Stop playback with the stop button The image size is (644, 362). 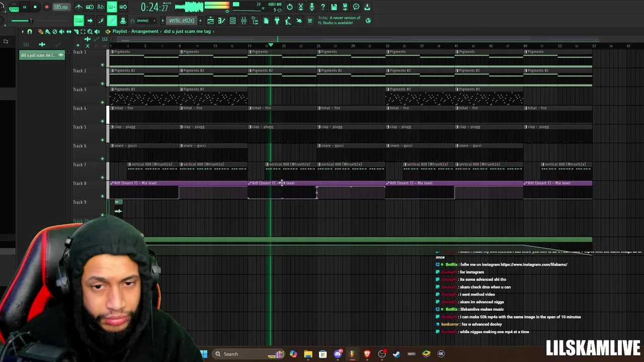pyautogui.click(x=35, y=7)
